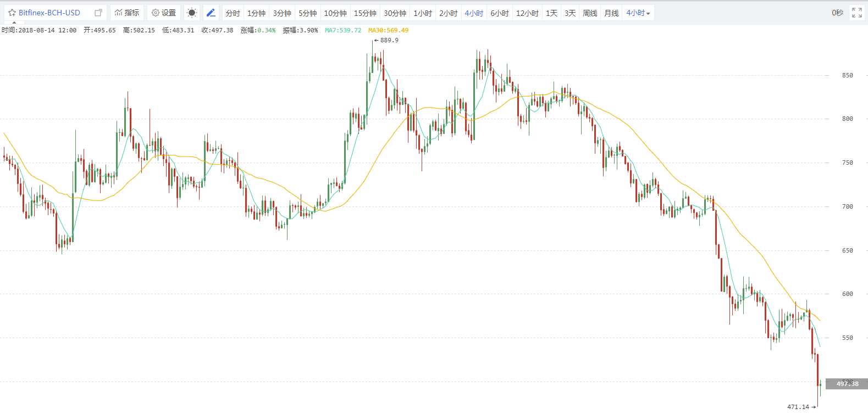Click the Bitfinex-BCH-USD pair title
This screenshot has height=414, width=868.
coord(49,13)
